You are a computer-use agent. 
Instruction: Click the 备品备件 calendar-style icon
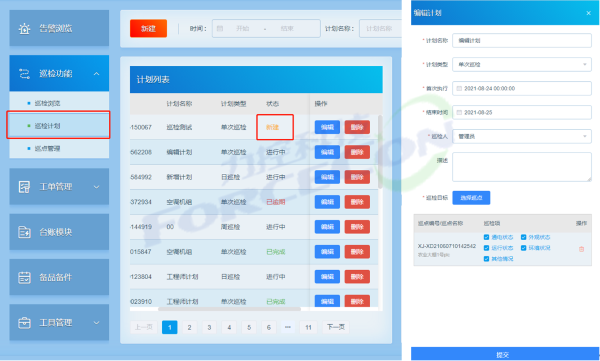(x=24, y=277)
